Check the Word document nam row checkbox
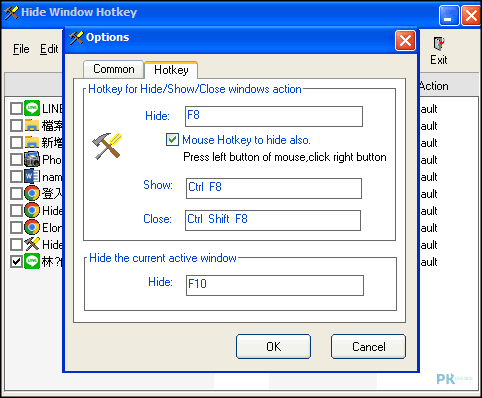The image size is (482, 398). pos(16,176)
